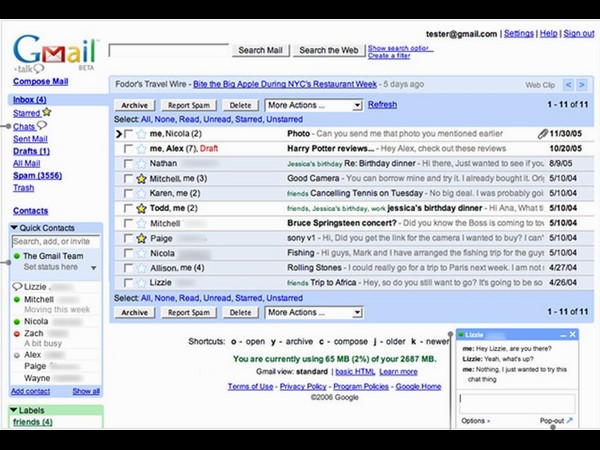
Task: Click the chat message input in Lizzie window
Action: coord(514,401)
